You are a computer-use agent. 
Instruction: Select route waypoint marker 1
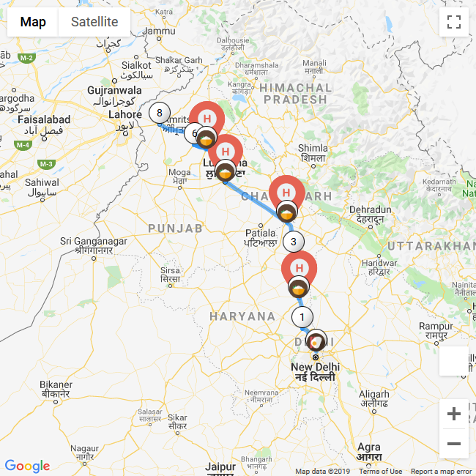click(x=302, y=317)
